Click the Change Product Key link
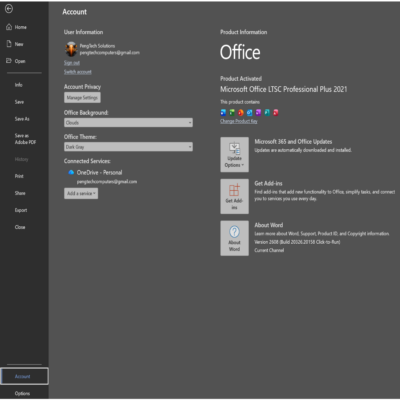 (x=239, y=121)
